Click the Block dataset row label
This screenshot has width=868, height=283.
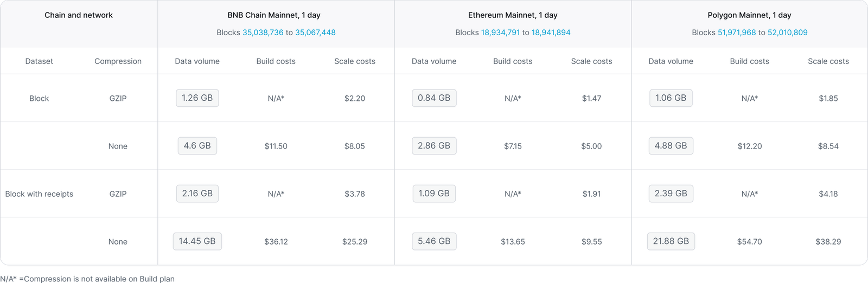click(39, 99)
